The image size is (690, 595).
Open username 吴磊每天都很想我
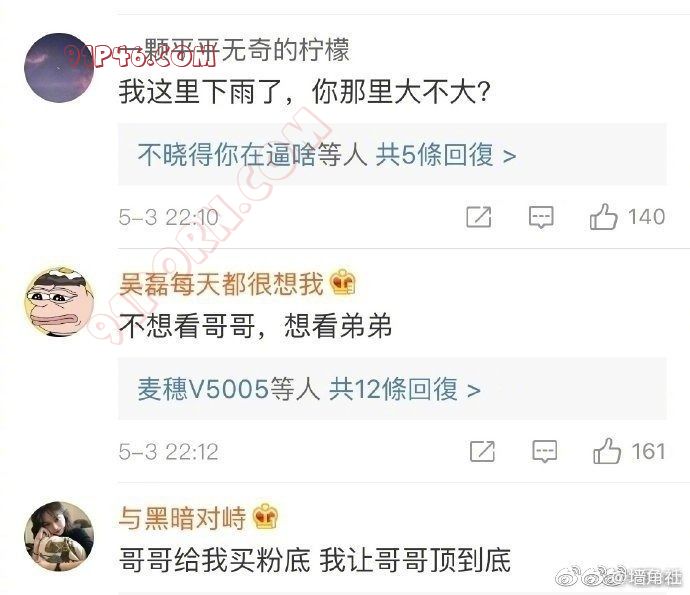point(221,283)
